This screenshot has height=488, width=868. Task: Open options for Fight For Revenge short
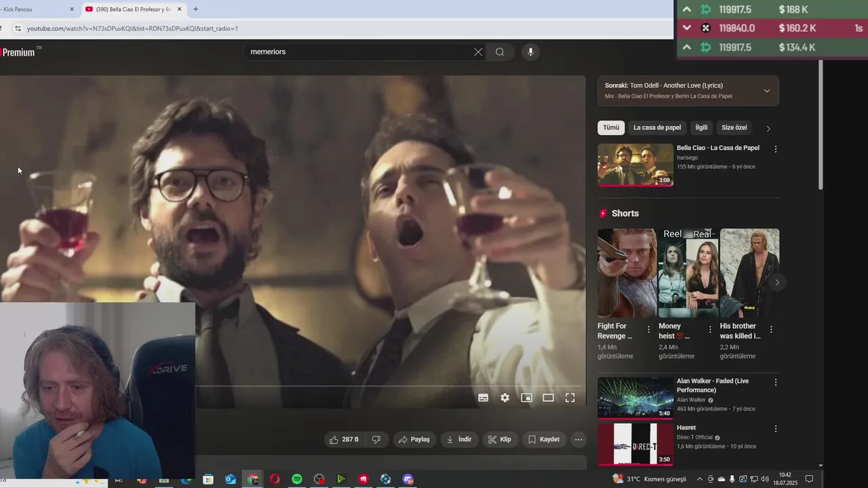click(x=648, y=329)
